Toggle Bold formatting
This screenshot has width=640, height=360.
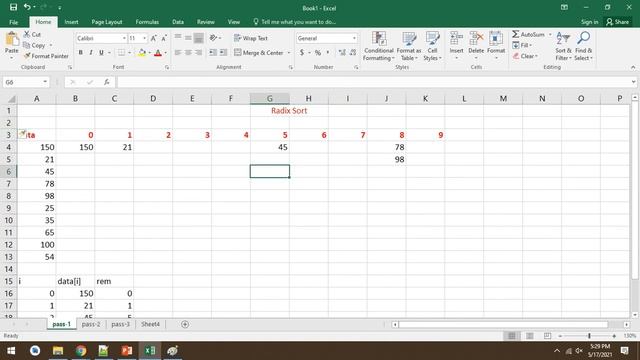tap(80, 53)
